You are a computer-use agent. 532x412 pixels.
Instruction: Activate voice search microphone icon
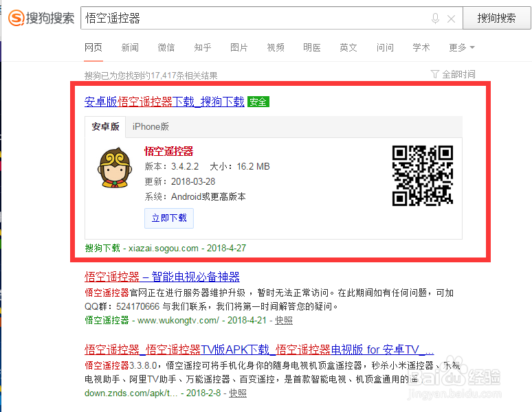click(x=435, y=19)
